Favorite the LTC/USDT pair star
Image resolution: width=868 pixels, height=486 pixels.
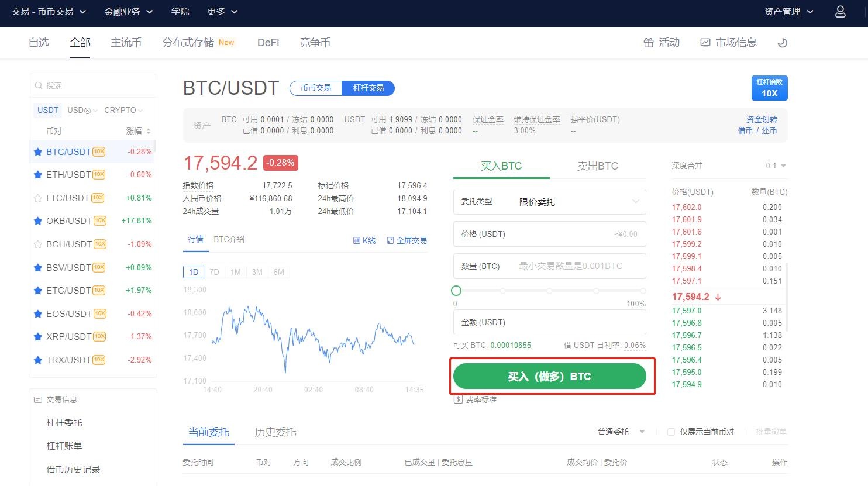click(x=38, y=198)
